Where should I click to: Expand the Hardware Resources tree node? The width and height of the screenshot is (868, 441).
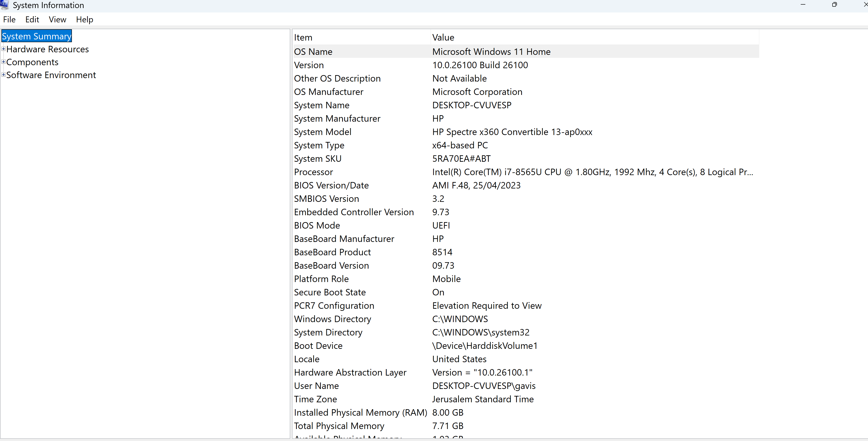3,49
